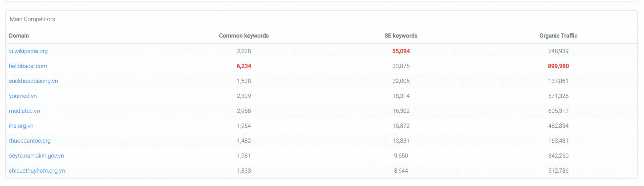Screen dimensions: 644x186
Task: Click the thuocdantoc.org domain link
Action: (30, 141)
